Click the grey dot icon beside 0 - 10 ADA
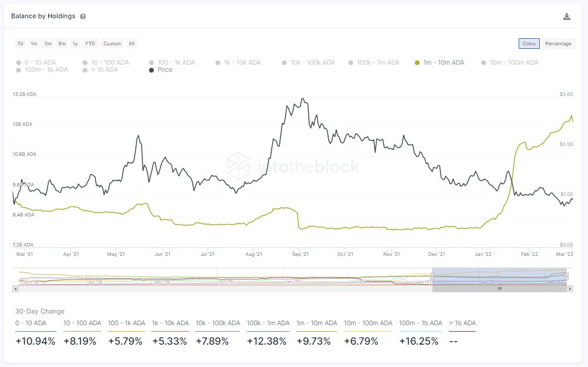This screenshot has width=588, height=367. click(18, 62)
